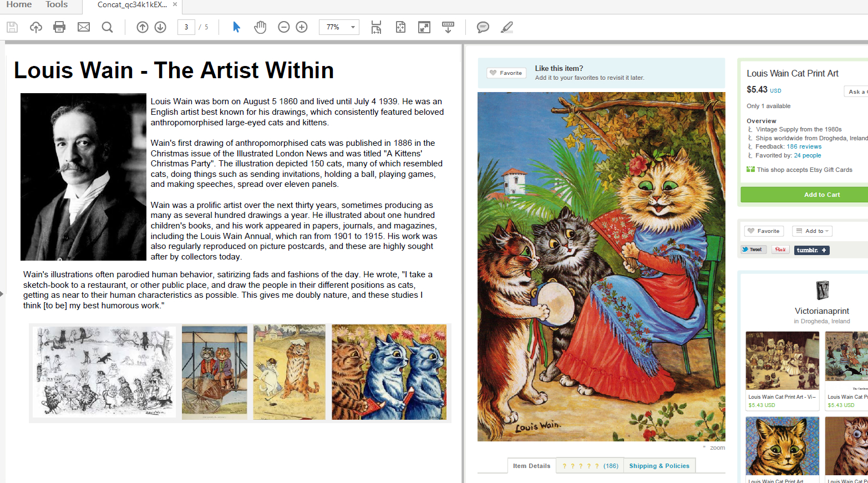Close the Concat_qc34k1kEX document tab
The height and width of the screenshot is (483, 868).
(x=175, y=4)
